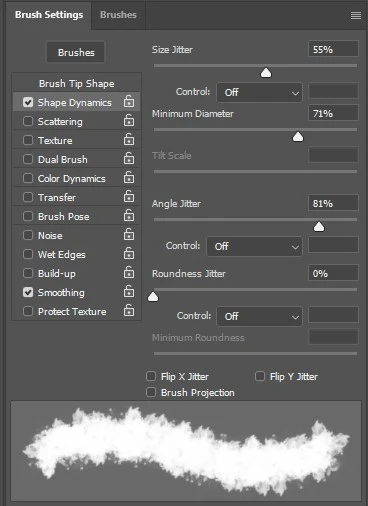Image resolution: width=368 pixels, height=506 pixels.
Task: Open the Brush Pose settings label
Action: click(64, 216)
